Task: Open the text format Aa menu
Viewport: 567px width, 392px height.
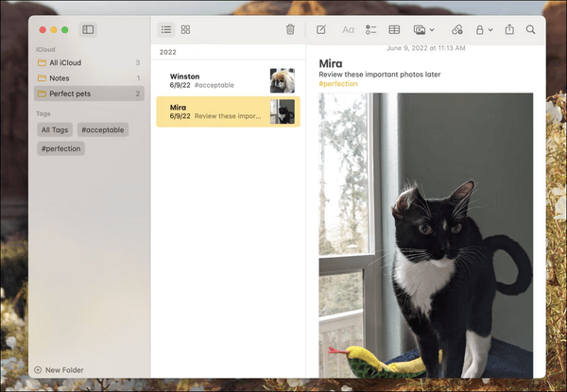Action: pyautogui.click(x=348, y=29)
